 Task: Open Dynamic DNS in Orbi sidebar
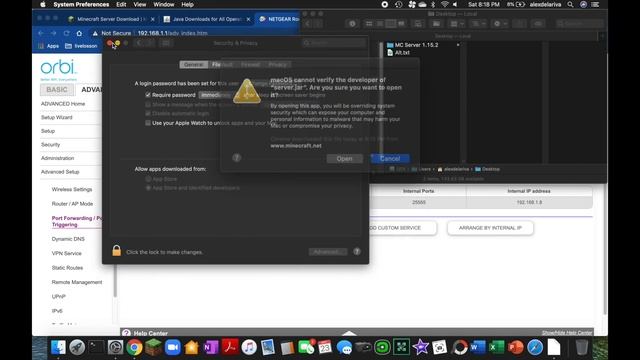pos(68,239)
